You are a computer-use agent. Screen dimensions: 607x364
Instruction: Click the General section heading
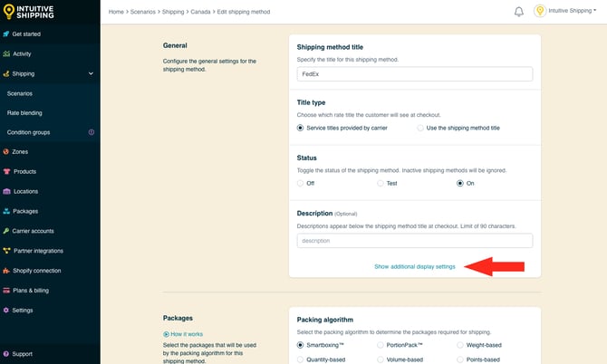(x=175, y=45)
